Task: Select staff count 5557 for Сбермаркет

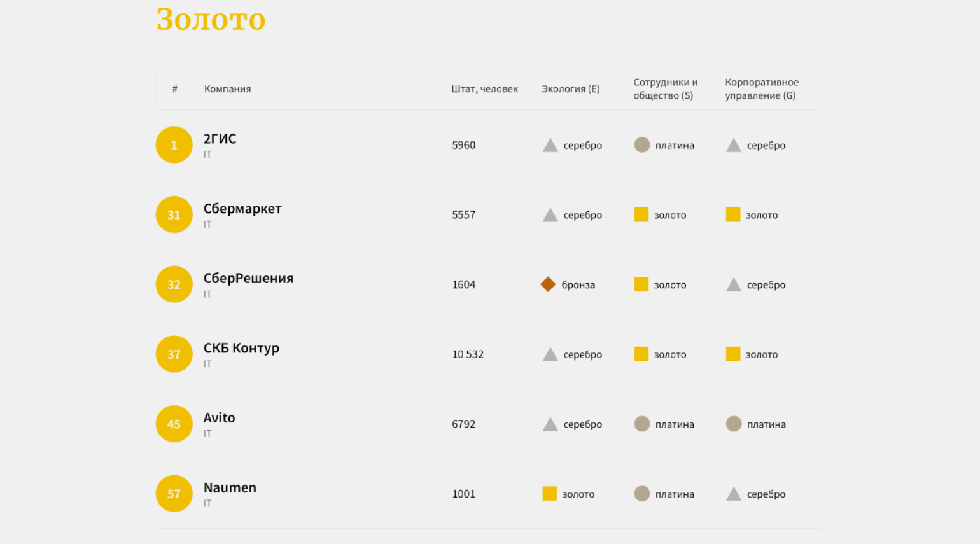Action: coord(463,215)
